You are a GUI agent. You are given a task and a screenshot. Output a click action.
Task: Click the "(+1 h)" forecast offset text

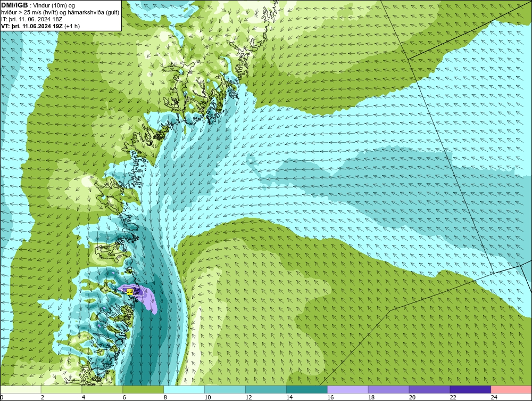click(72, 26)
